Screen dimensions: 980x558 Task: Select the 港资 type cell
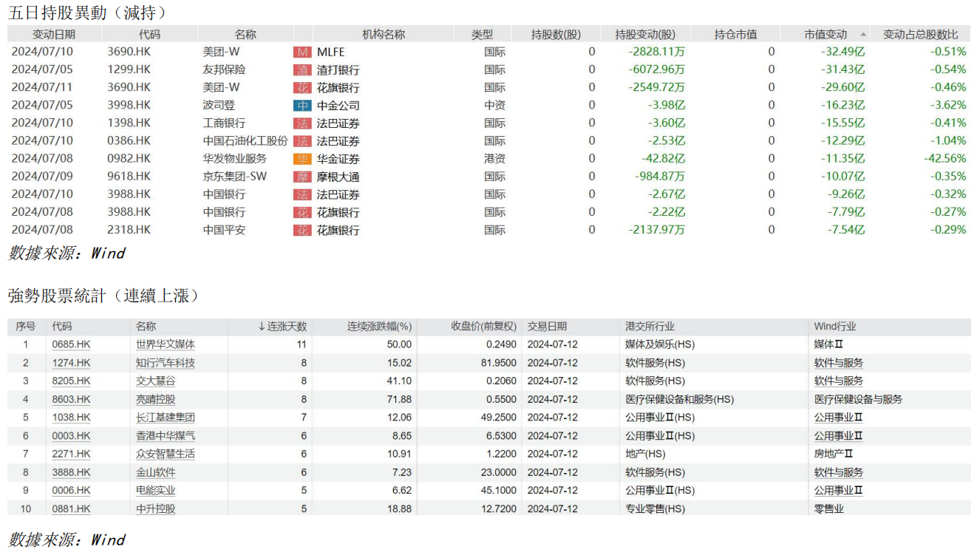(x=494, y=159)
